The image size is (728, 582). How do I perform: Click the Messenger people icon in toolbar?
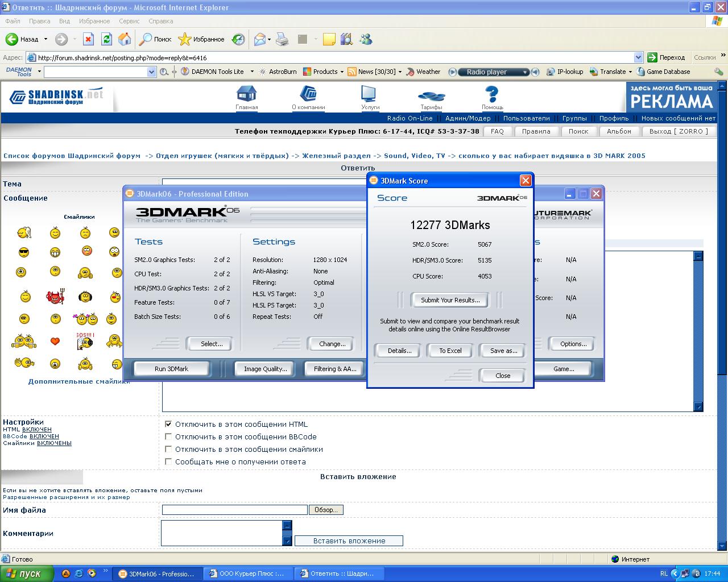pyautogui.click(x=366, y=39)
